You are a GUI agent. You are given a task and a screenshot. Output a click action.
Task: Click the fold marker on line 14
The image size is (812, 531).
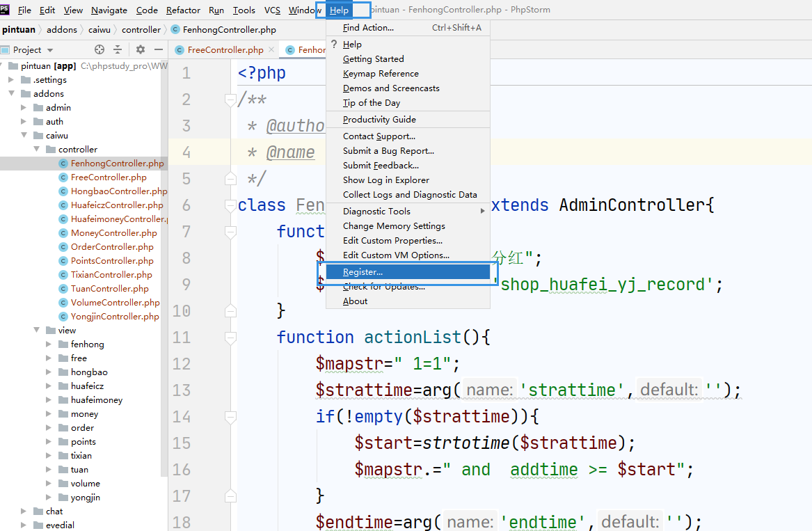[230, 416]
